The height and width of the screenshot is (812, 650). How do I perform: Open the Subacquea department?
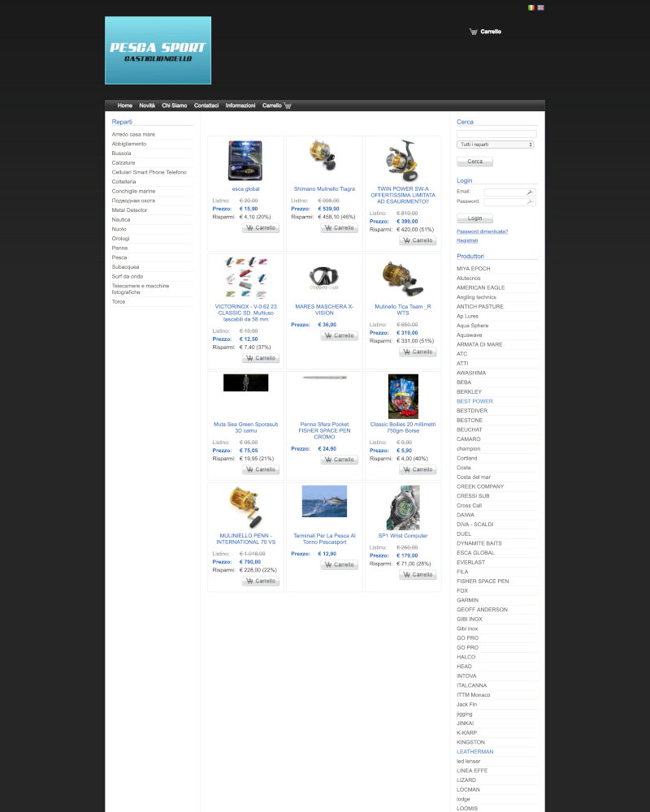125,267
